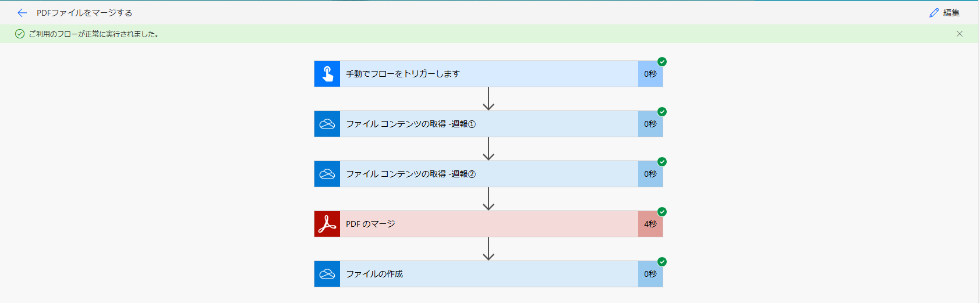Screen dimensions: 980x303
Task: Expand the 手動でフローをトリガーします step
Action: pyautogui.click(x=489, y=74)
